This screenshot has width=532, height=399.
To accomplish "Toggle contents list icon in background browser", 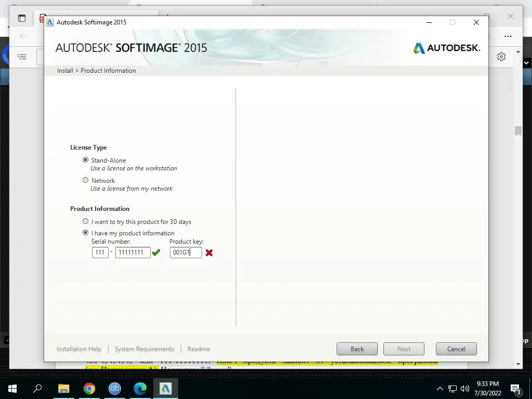I will [22, 57].
